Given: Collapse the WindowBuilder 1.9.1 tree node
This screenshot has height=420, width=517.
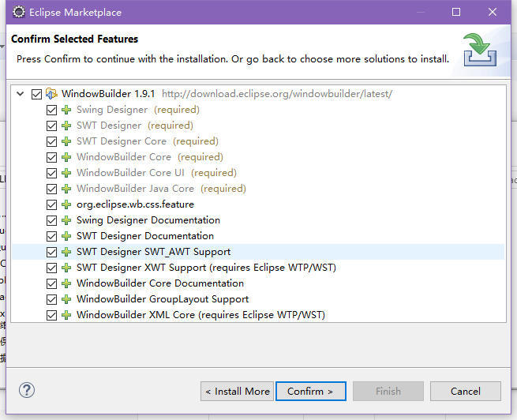Looking at the screenshot, I should click(20, 94).
